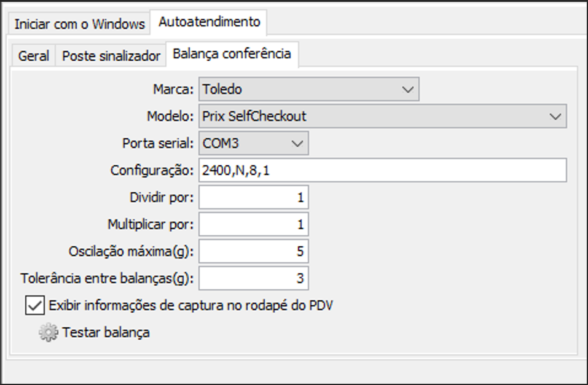
Task: Click Tolerância entre balanças(g) field
Action: (x=254, y=278)
